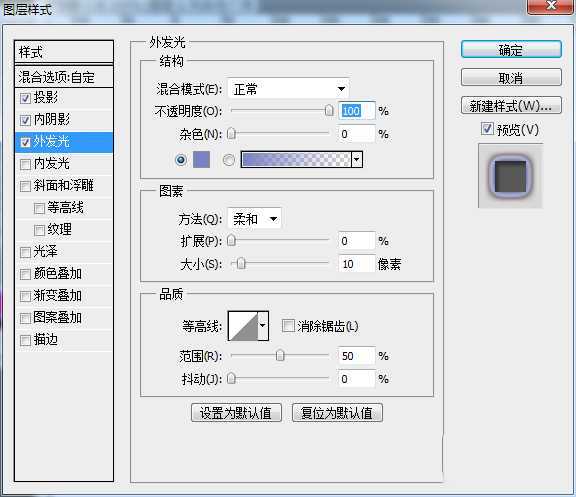576x497 pixels.
Task: Uncheck the 投影 drop shadow checkbox
Action: [25, 98]
